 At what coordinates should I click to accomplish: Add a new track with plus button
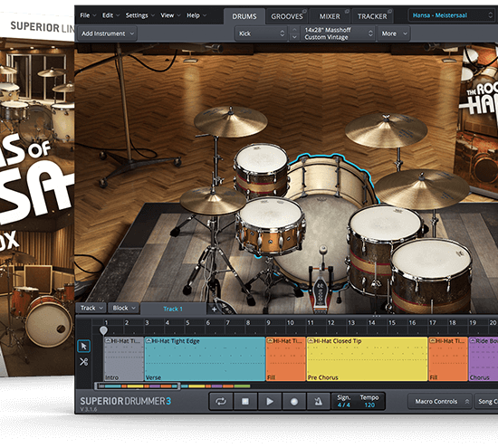(214, 309)
